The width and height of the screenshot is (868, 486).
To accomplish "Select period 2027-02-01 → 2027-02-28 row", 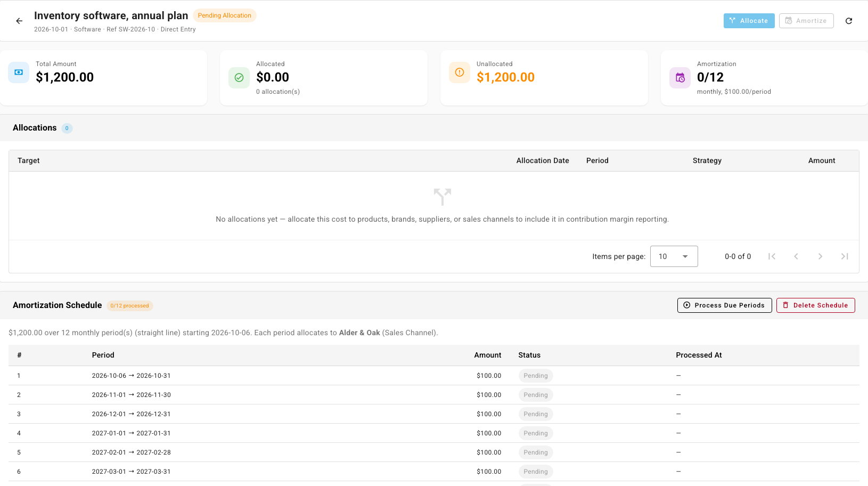I will pyautogui.click(x=434, y=452).
